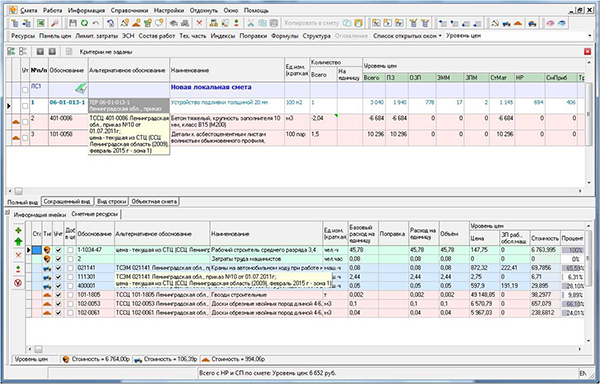This screenshot has height=384, width=600.
Task: Click the pink eraser icon in toolbar
Action: (x=550, y=23)
